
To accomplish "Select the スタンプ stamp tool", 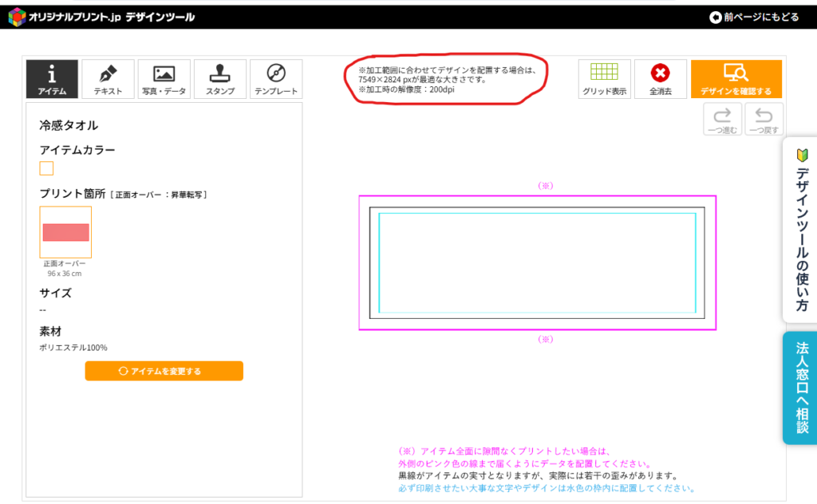I will coord(220,79).
